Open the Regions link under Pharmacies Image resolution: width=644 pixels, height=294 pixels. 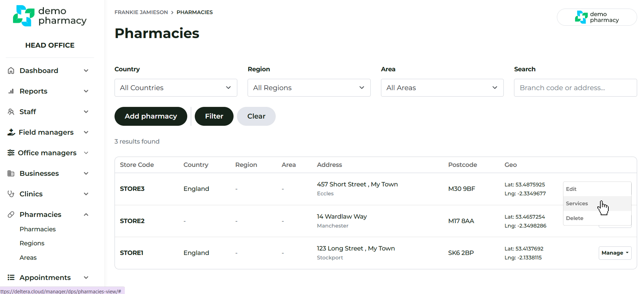point(32,243)
